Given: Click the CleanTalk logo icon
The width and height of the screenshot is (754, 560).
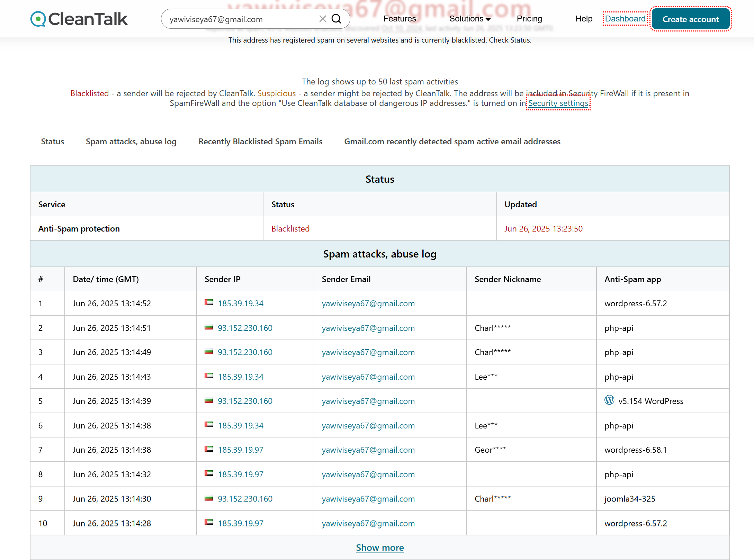Looking at the screenshot, I should (38, 19).
